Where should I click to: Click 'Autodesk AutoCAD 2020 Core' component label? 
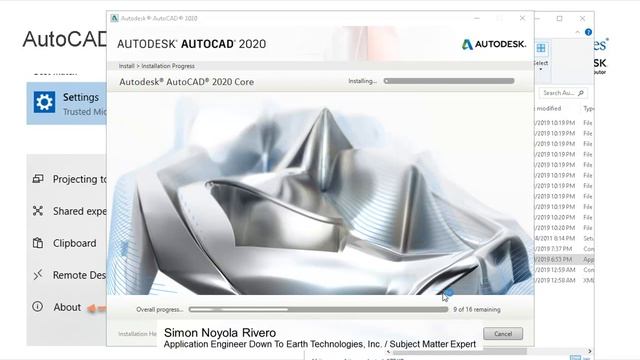pos(187,82)
